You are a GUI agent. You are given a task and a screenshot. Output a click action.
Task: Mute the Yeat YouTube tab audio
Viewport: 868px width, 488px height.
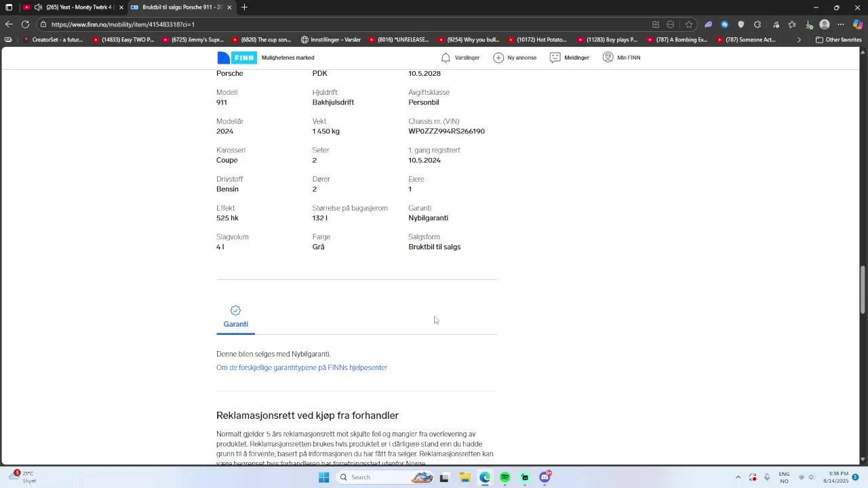tap(38, 7)
